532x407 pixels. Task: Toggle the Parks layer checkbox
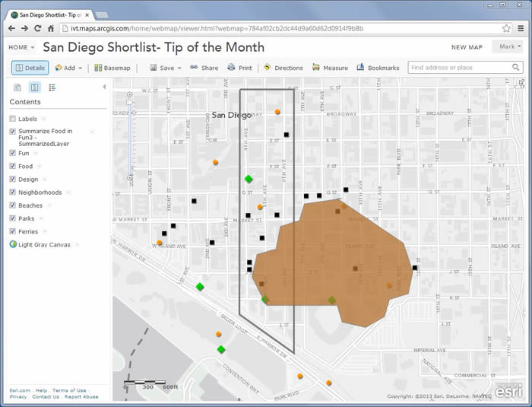point(13,218)
